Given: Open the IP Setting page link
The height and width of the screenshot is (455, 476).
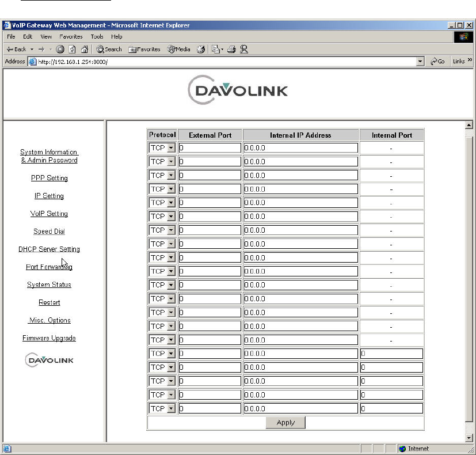Looking at the screenshot, I should coord(49,196).
